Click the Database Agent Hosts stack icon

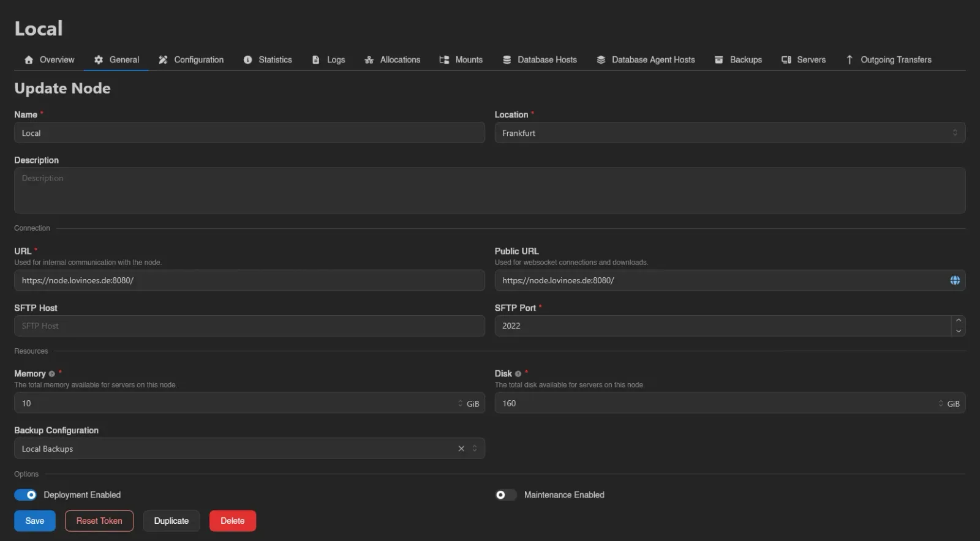click(601, 60)
